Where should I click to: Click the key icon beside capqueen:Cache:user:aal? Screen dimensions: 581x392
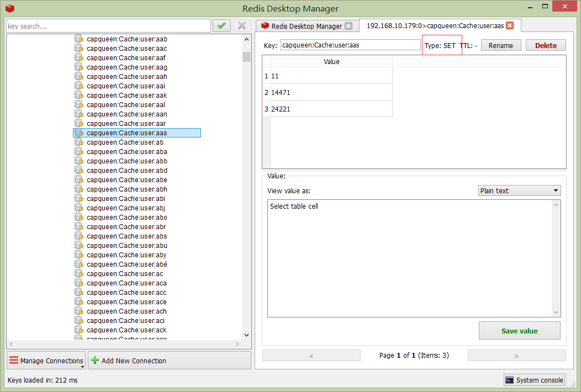click(78, 104)
